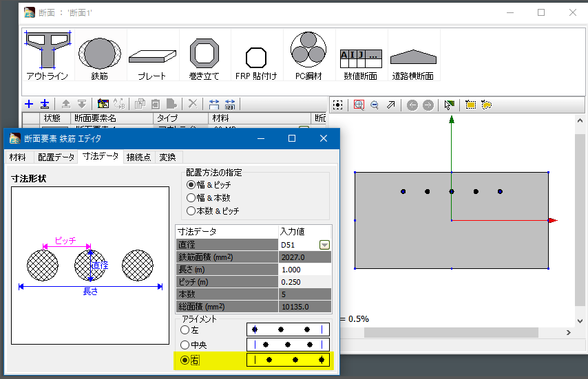The width and height of the screenshot is (588, 379).
Task: Activate the zoom window magnifier icon
Action: coord(359,105)
